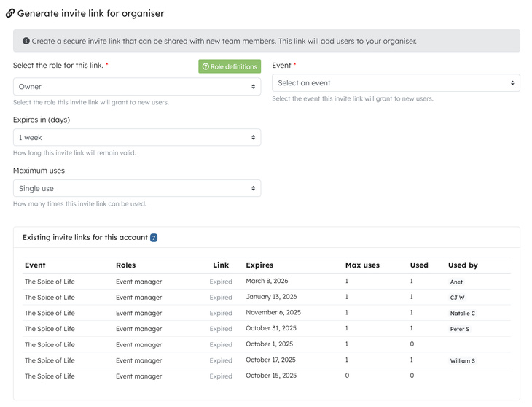532x407 pixels.
Task: Click the Expires column header
Action: point(259,265)
